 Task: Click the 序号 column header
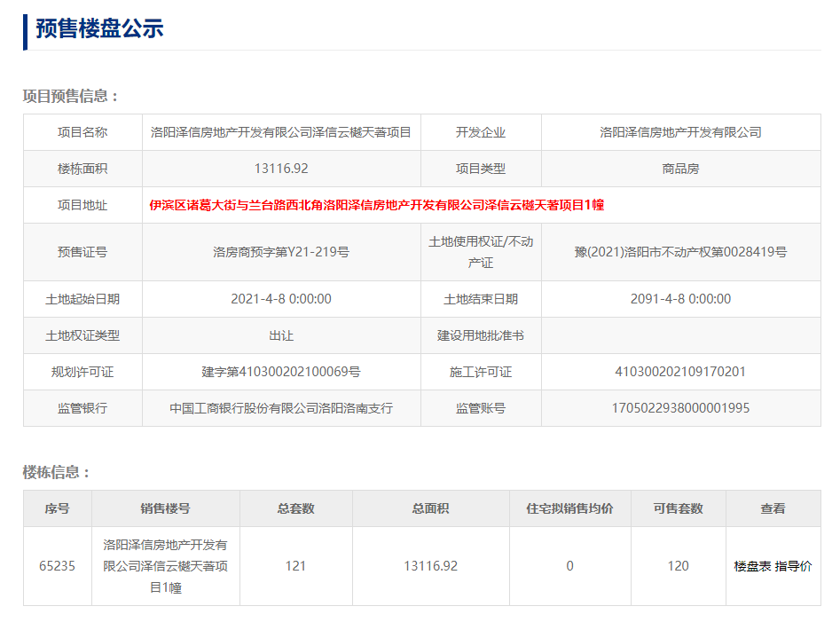tap(58, 508)
